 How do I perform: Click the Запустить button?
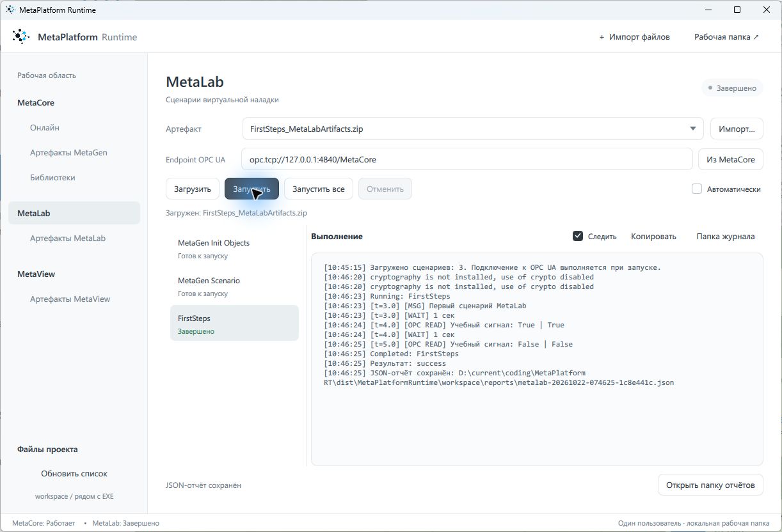(x=251, y=189)
